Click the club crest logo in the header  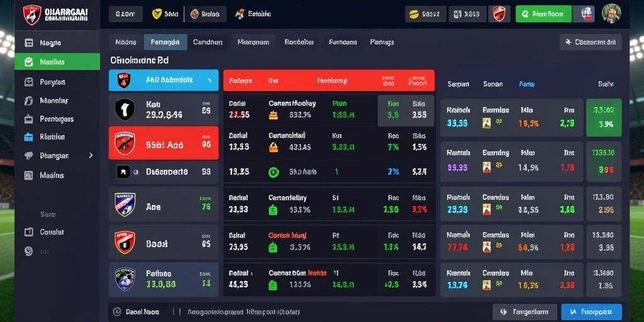(x=32, y=15)
